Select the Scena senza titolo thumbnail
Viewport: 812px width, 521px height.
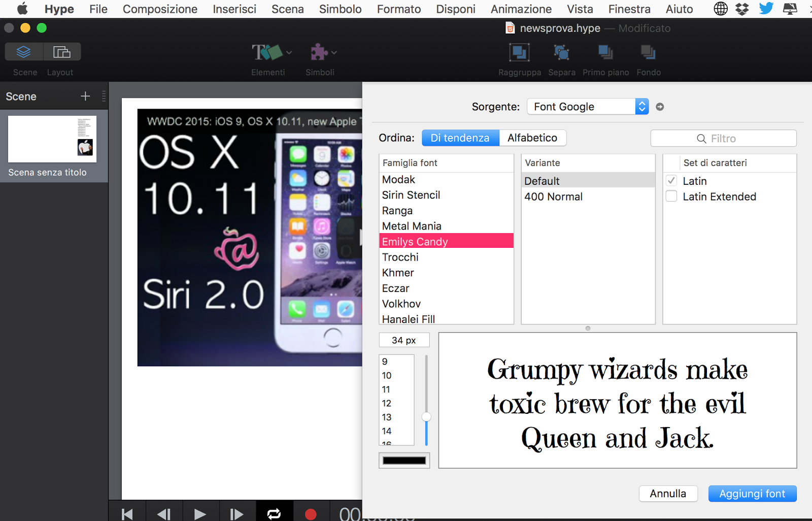pyautogui.click(x=52, y=139)
